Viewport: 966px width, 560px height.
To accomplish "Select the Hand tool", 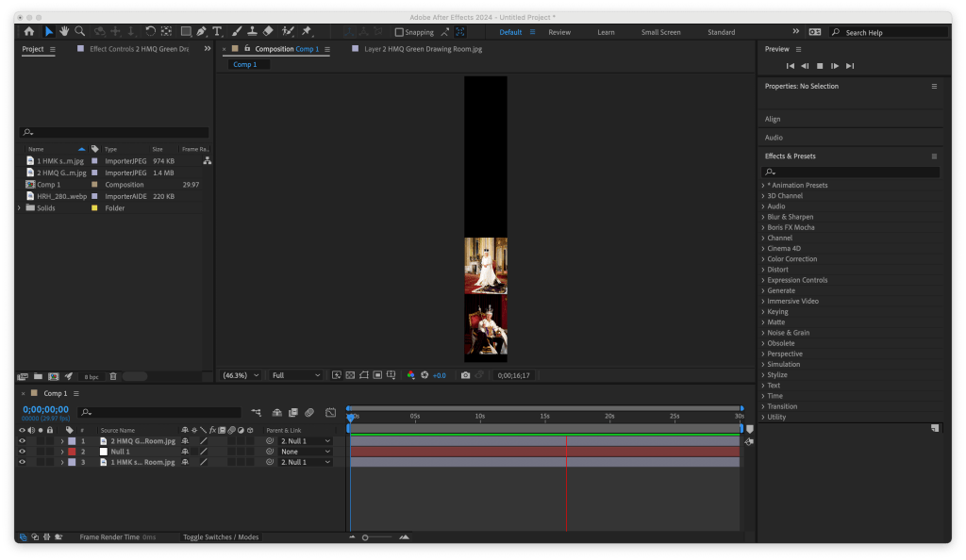I will (64, 31).
